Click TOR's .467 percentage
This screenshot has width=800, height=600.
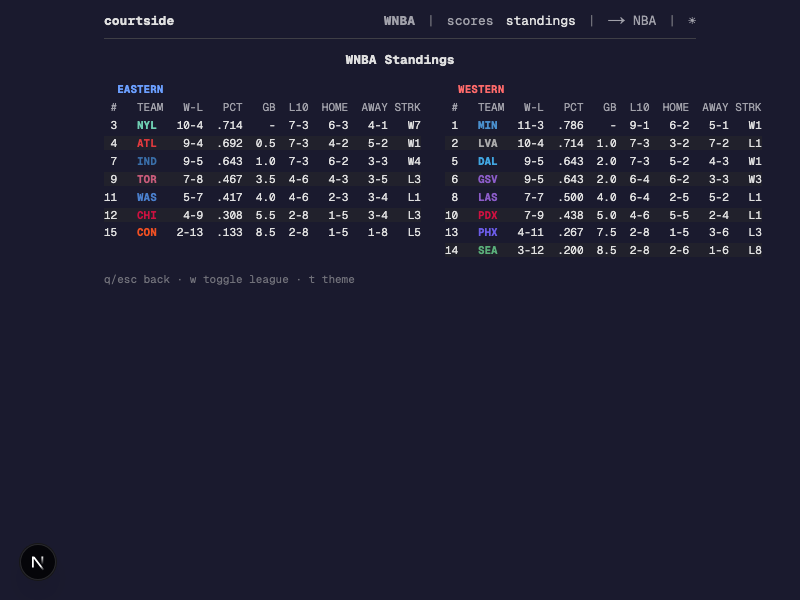[230, 179]
